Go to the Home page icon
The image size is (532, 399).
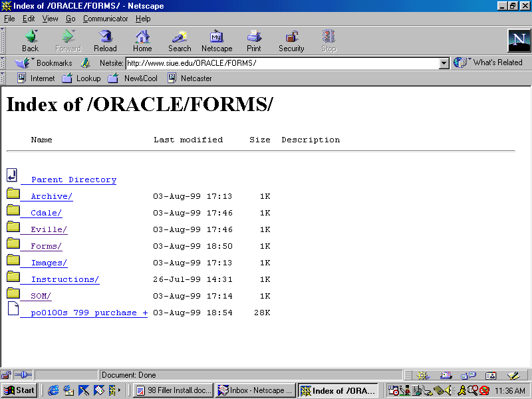[142, 41]
